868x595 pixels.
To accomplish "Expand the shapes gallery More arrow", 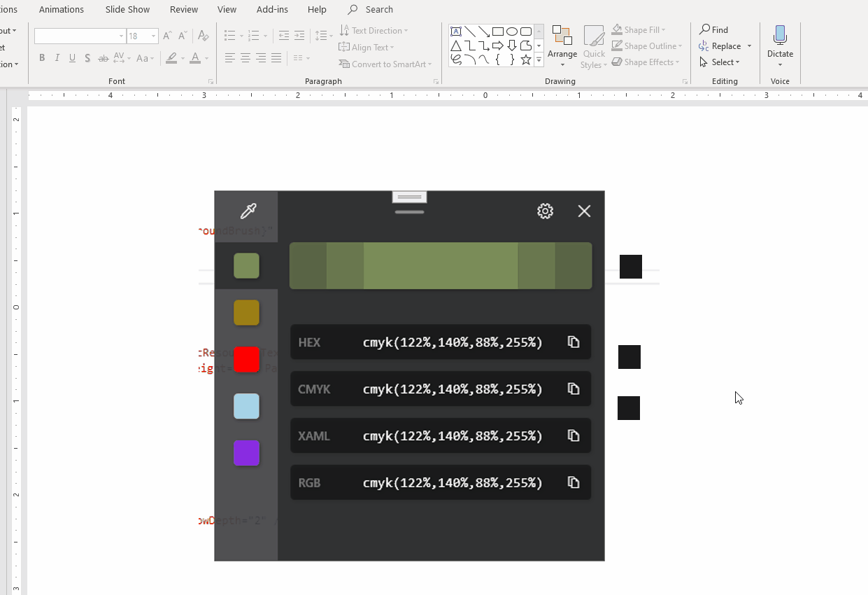I will pyautogui.click(x=539, y=61).
